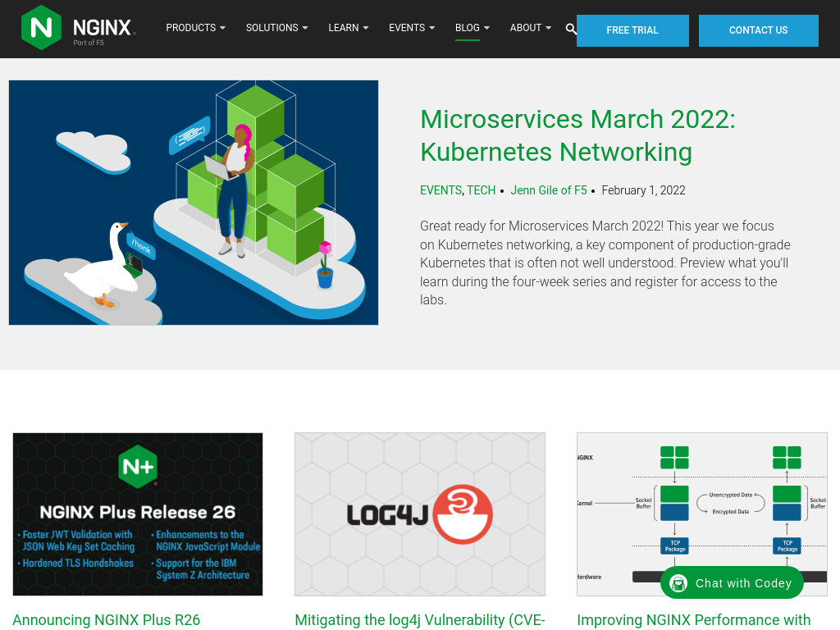Viewport: 840px width, 630px height.
Task: Filter by the TECH category tag
Action: pyautogui.click(x=481, y=190)
